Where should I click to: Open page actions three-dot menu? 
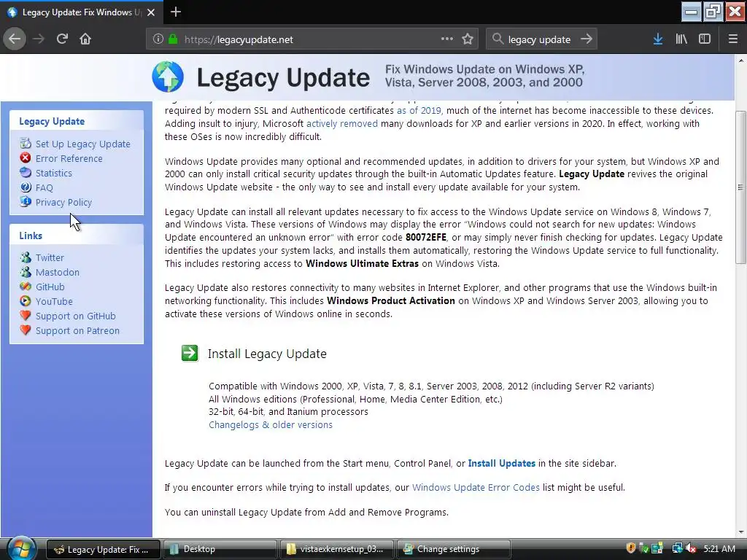[447, 39]
